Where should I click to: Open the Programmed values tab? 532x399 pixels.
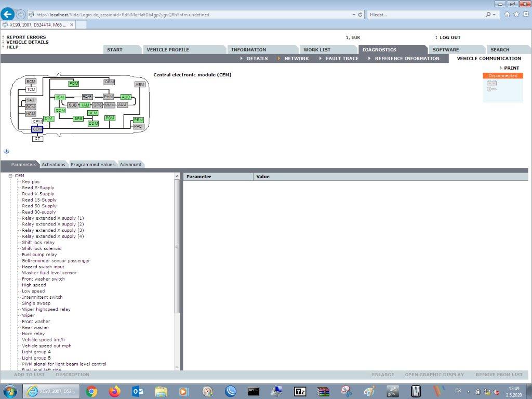[92, 165]
